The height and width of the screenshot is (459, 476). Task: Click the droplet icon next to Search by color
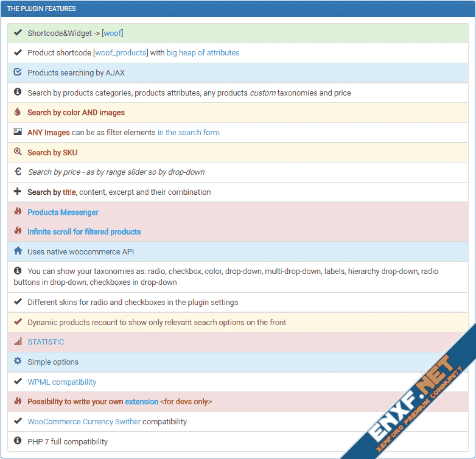point(18,112)
